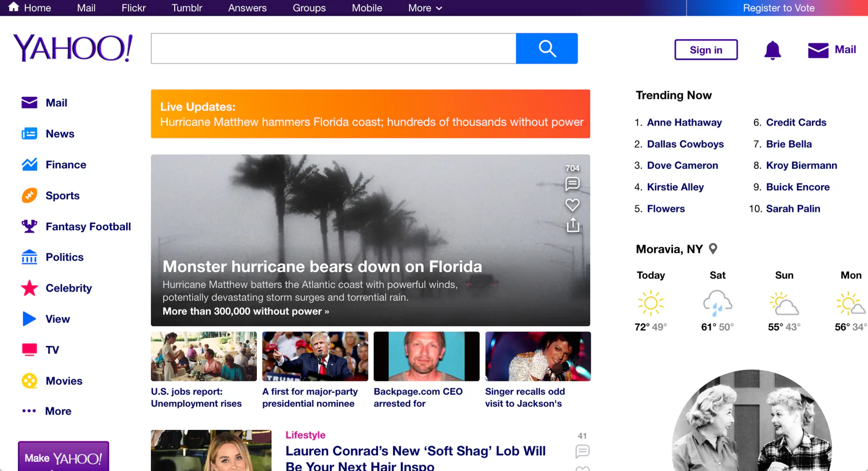Click trending topic Dallas Cowboys
Viewport: 868px width, 471px height.
point(685,144)
